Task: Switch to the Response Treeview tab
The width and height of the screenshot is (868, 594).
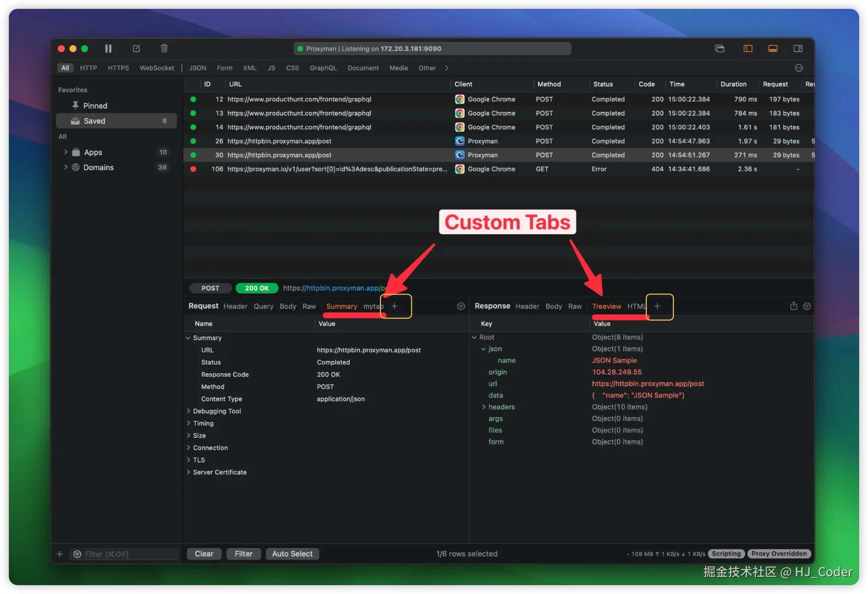Action: coord(607,306)
